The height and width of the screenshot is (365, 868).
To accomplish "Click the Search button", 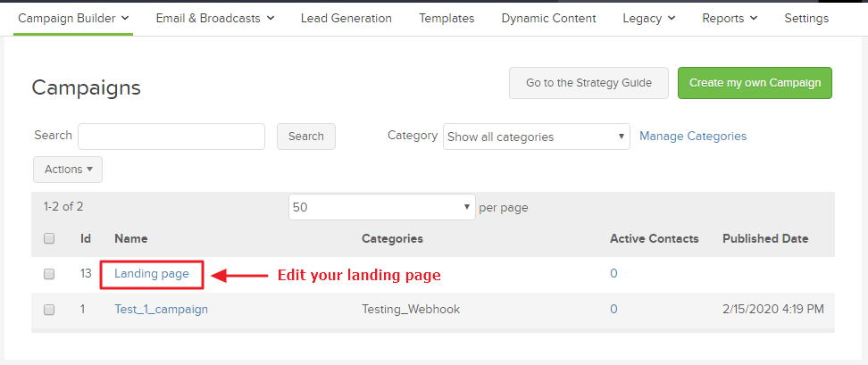I will coord(306,137).
